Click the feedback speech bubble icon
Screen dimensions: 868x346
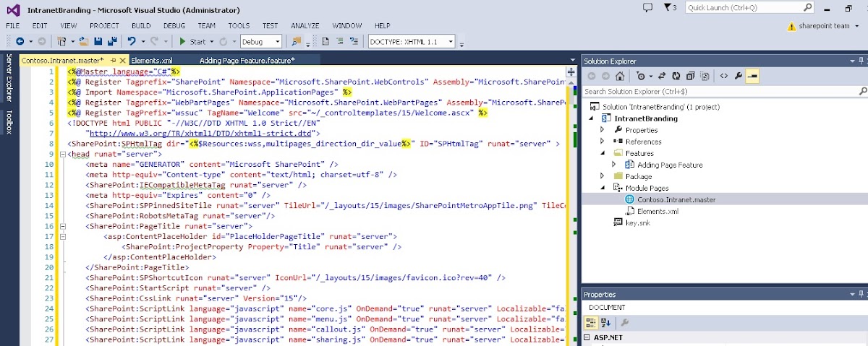pyautogui.click(x=647, y=7)
